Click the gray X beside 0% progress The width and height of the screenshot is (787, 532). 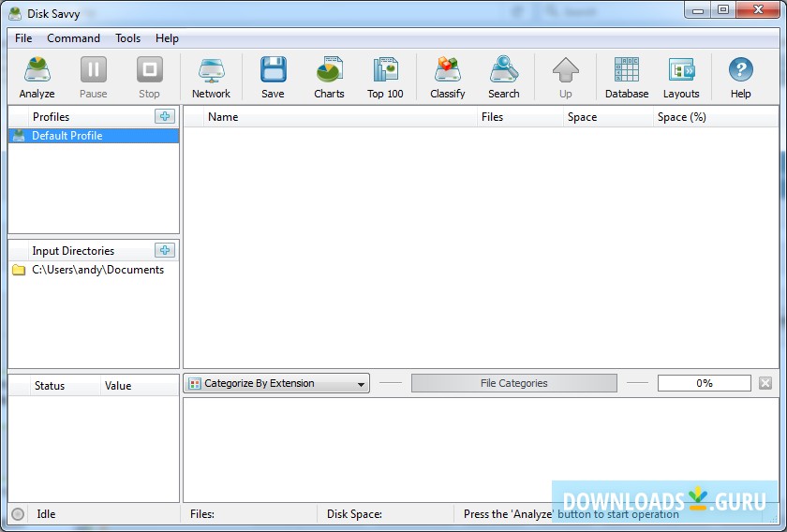(x=765, y=383)
